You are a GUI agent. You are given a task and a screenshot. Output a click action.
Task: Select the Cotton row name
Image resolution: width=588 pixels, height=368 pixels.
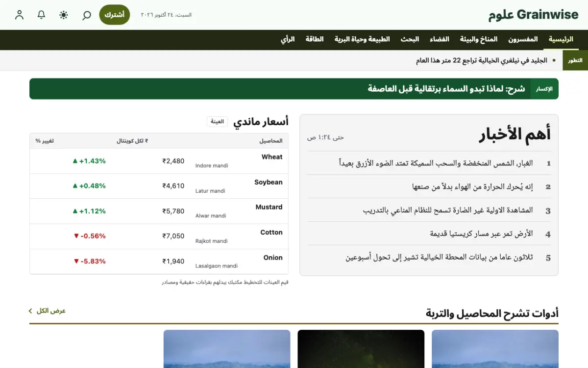[x=271, y=232]
